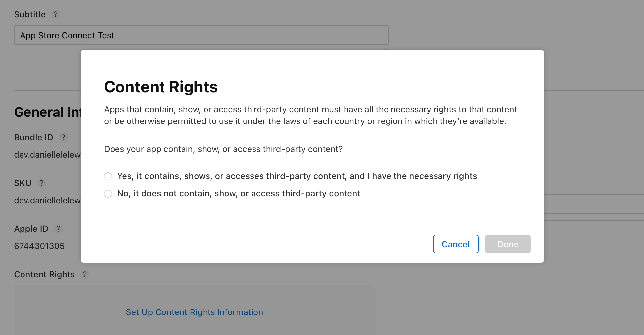The image size is (644, 335).
Task: Click the 'No, it does not contain' label text
Action: (x=239, y=193)
